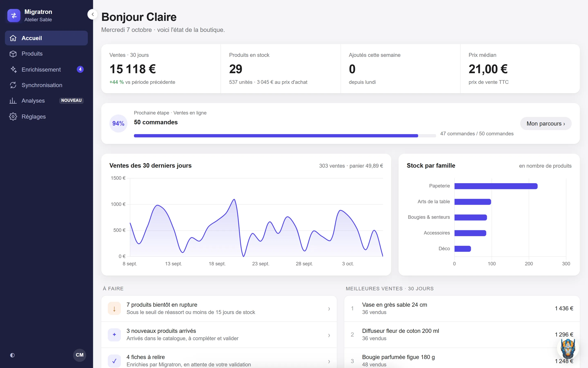Click the NOUVEAU badge beside Analyses
Viewport: 588px width, 368px height.
71,101
